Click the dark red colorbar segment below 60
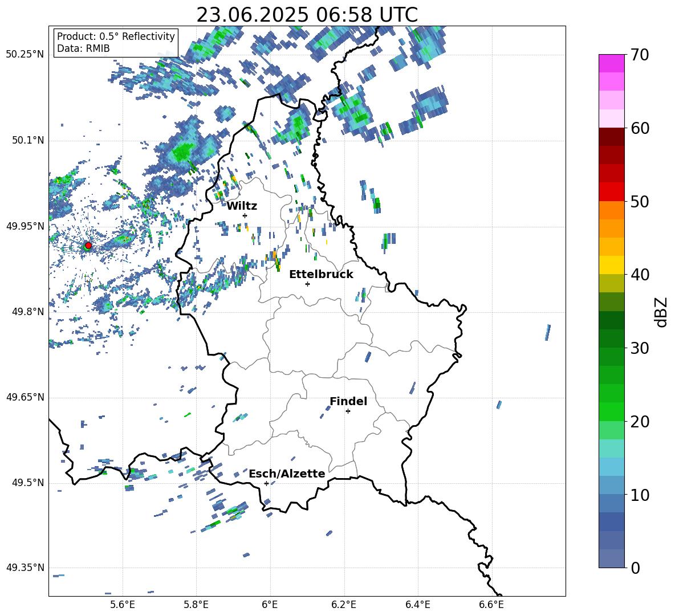The height and width of the screenshot is (616, 675). pyautogui.click(x=611, y=137)
